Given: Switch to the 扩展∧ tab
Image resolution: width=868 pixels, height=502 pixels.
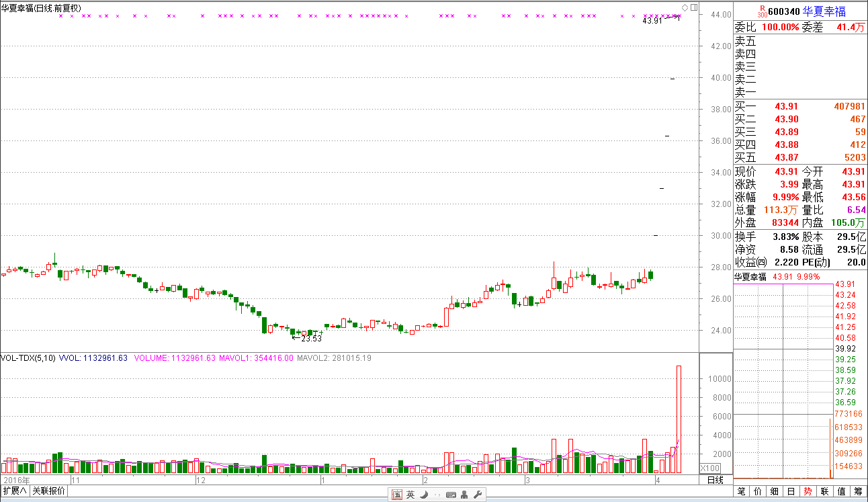Looking at the screenshot, I should tap(15, 491).
